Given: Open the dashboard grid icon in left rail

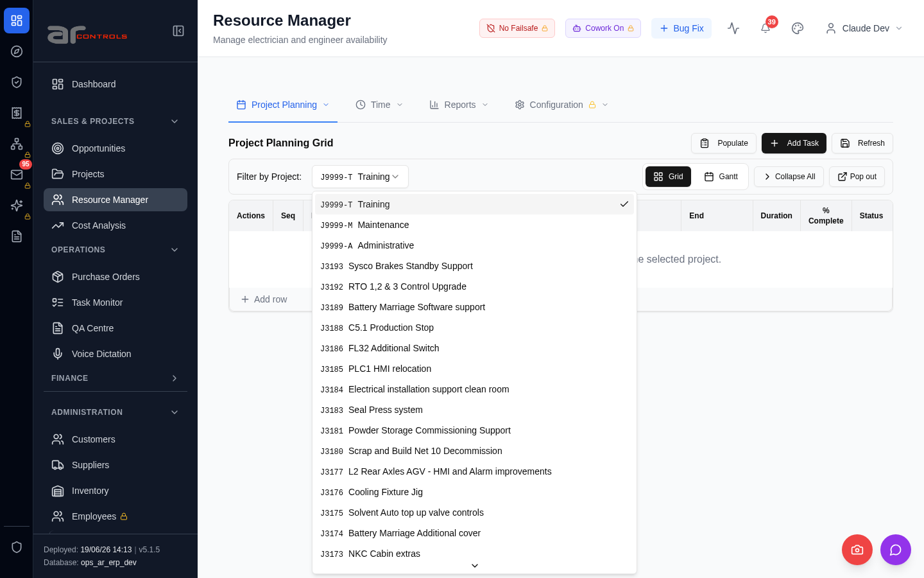Looking at the screenshot, I should (17, 21).
